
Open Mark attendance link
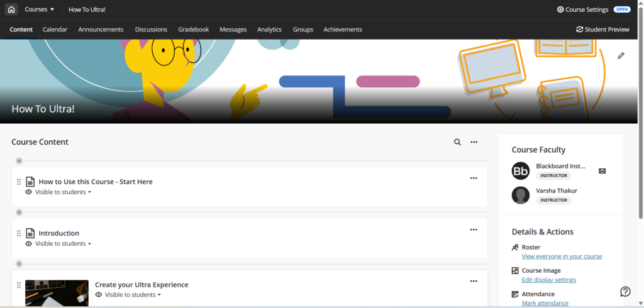pyautogui.click(x=545, y=303)
